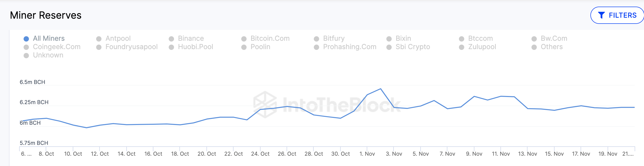Enable Prohashing.Com legend entry
This screenshot has width=644, height=166.
click(x=349, y=47)
